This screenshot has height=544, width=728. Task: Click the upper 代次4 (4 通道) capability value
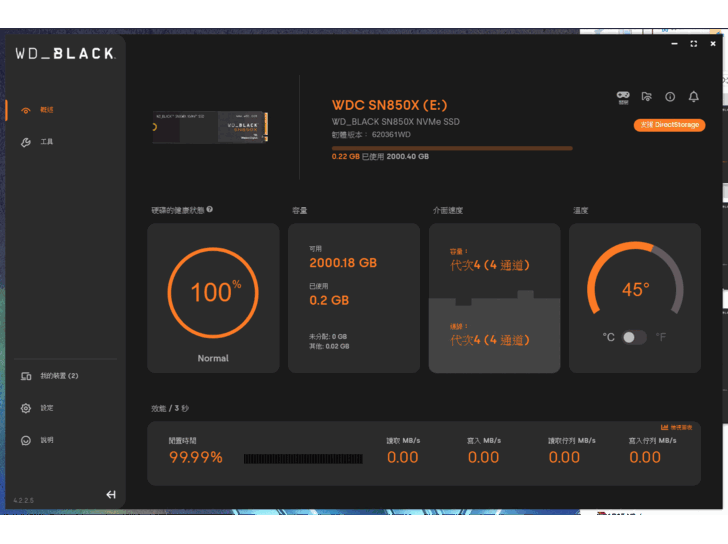(x=490, y=266)
